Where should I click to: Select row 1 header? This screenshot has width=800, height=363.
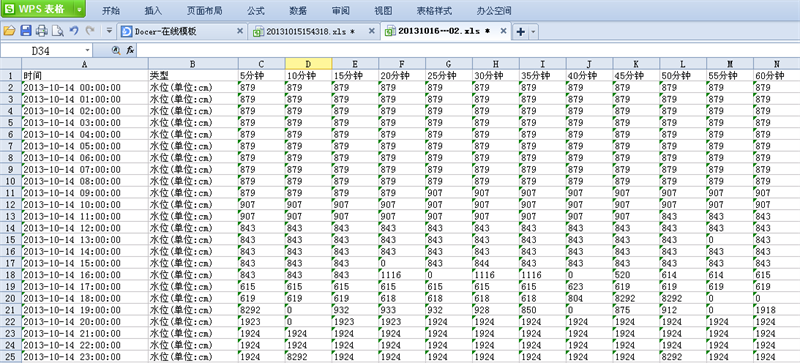click(x=11, y=76)
